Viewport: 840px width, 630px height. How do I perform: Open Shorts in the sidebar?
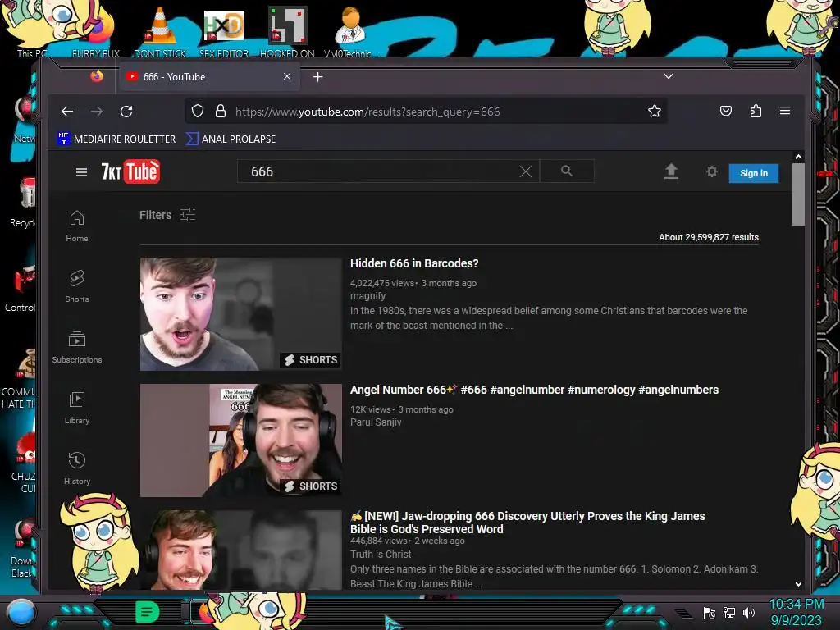76,286
